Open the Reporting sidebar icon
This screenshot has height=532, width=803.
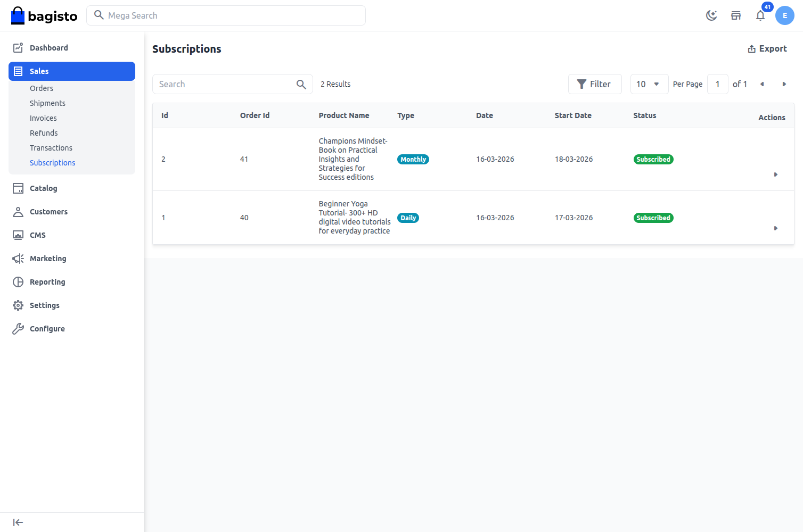[x=18, y=281]
